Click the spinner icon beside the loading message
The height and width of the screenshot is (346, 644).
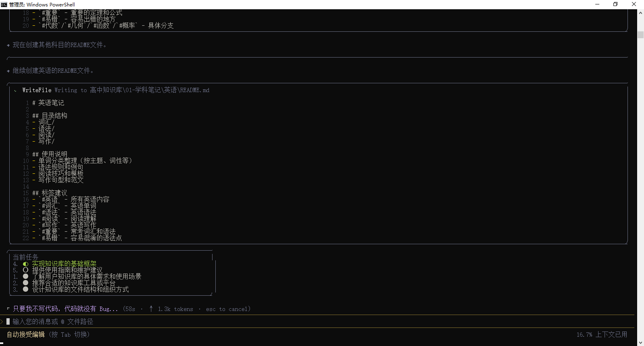coord(8,309)
